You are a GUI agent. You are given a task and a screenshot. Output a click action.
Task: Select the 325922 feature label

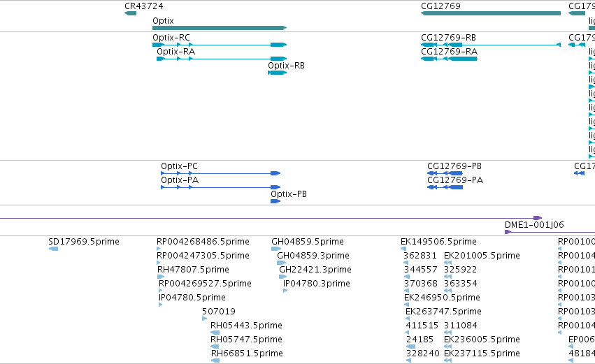pyautogui.click(x=460, y=270)
